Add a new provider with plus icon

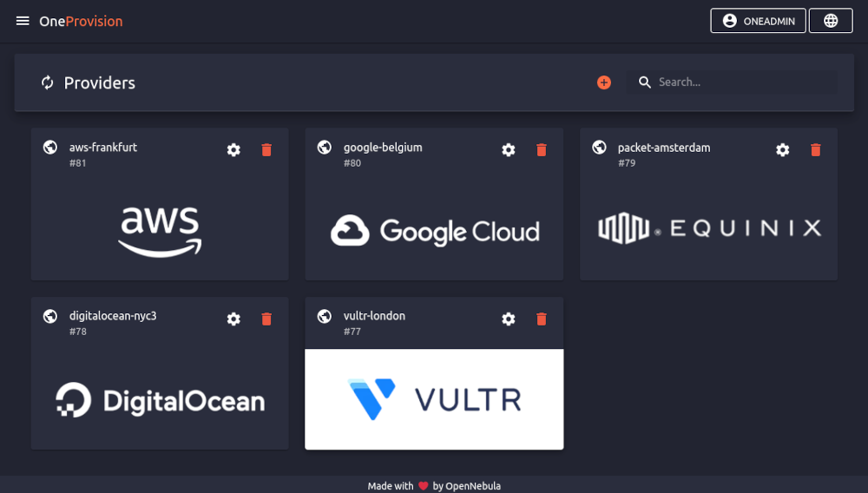coord(604,82)
